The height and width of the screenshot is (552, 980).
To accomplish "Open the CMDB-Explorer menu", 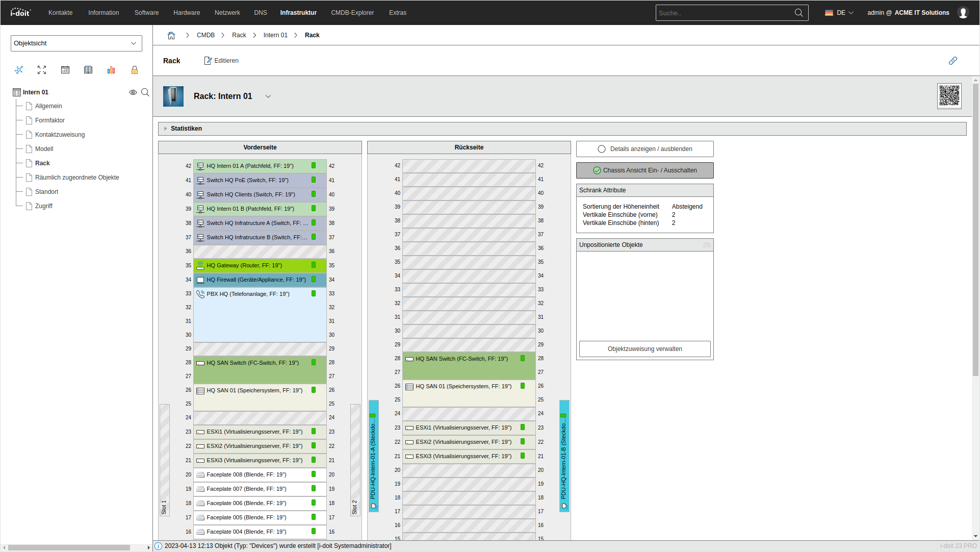I will tap(352, 13).
